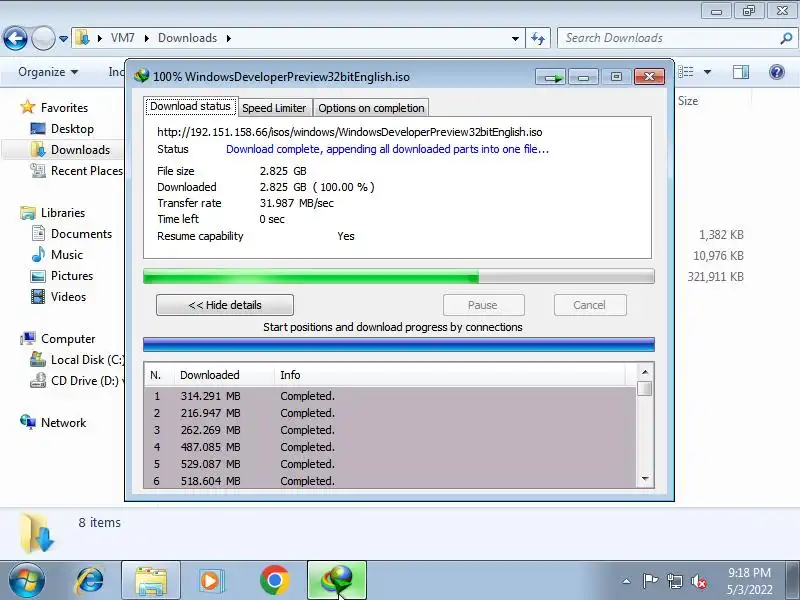800x600 pixels.
Task: Launch Windows Media Player from taskbar
Action: 210,581
